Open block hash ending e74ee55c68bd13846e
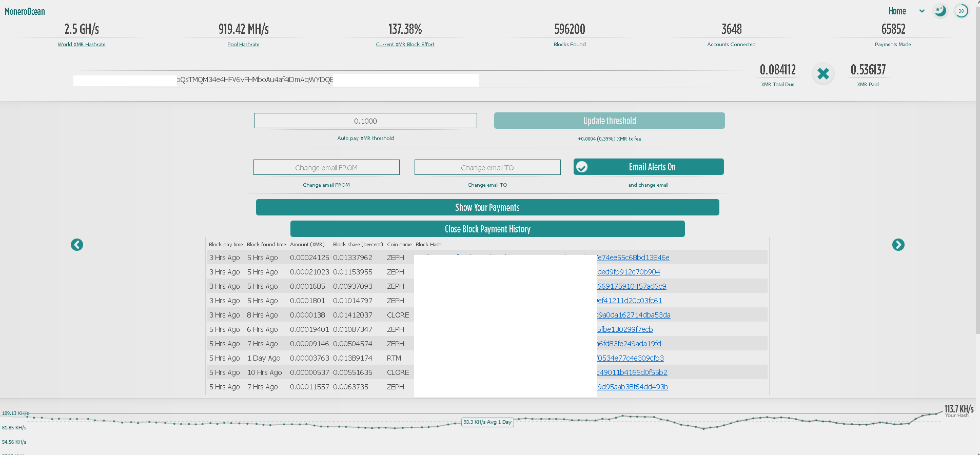Image resolution: width=980 pixels, height=455 pixels. tap(633, 258)
